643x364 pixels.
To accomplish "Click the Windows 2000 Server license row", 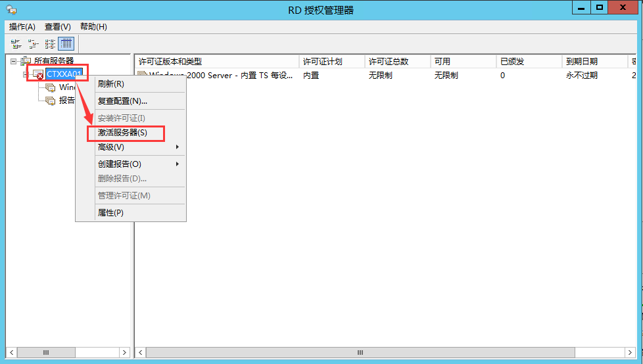I will [x=385, y=76].
